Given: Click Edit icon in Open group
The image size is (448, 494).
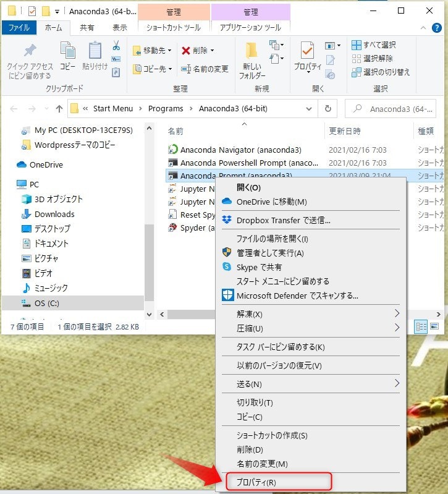Looking at the screenshot, I should 330,60.
